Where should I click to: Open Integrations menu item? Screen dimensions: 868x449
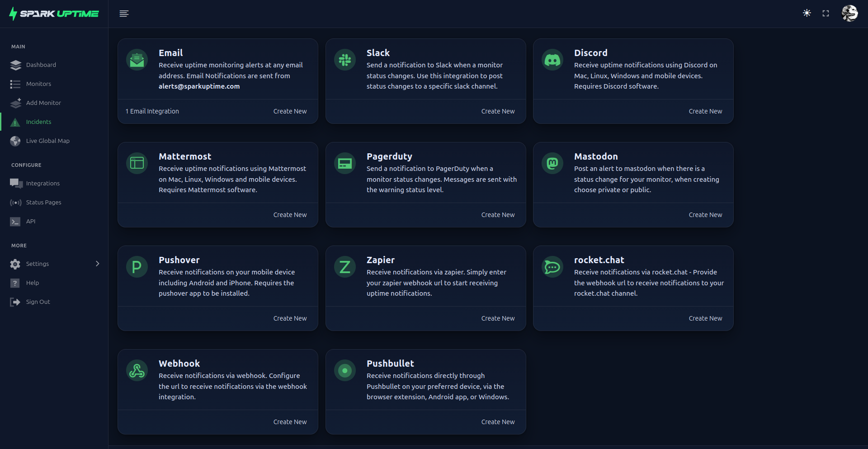(43, 184)
